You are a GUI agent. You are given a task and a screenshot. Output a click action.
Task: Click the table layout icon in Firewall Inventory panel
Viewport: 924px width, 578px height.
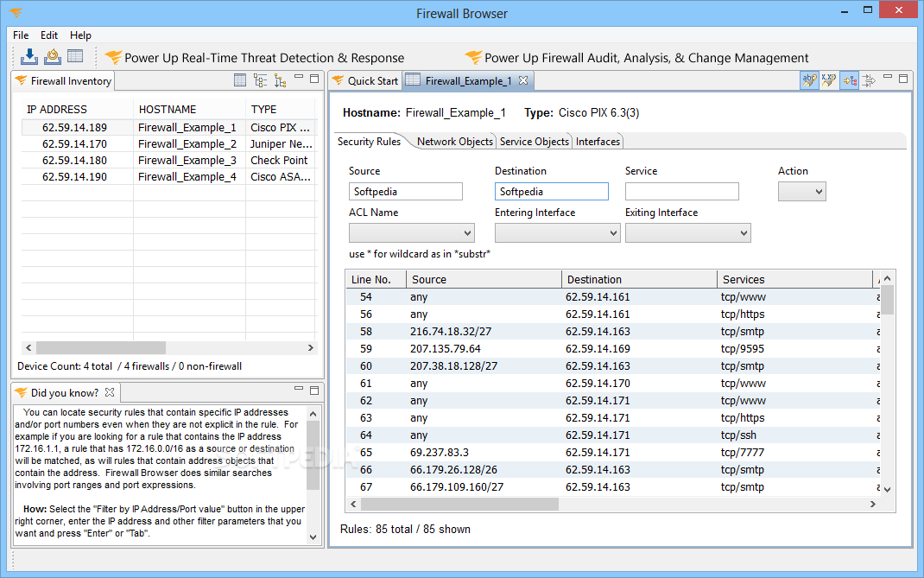[241, 80]
